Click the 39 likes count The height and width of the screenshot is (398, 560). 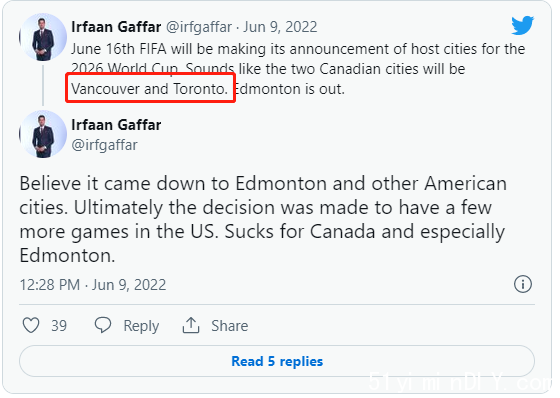pyautogui.click(x=59, y=326)
